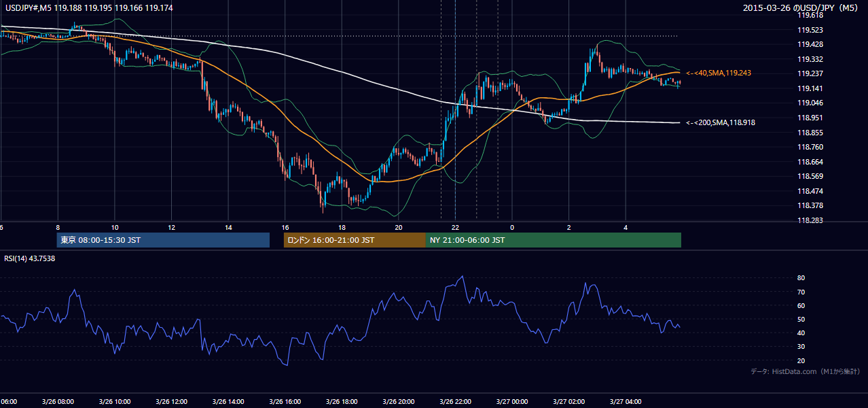Click the 3/27 04:00 time axis label
868x408 pixels.
pos(626,401)
